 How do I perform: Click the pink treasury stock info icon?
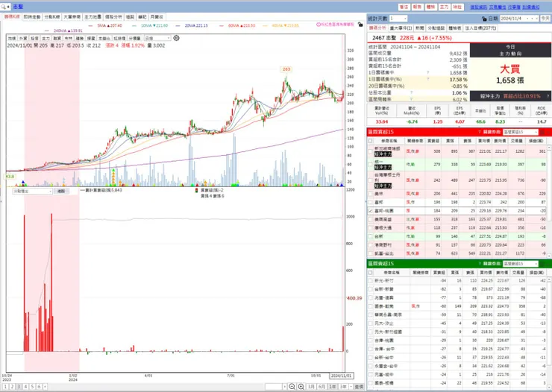click(x=319, y=25)
